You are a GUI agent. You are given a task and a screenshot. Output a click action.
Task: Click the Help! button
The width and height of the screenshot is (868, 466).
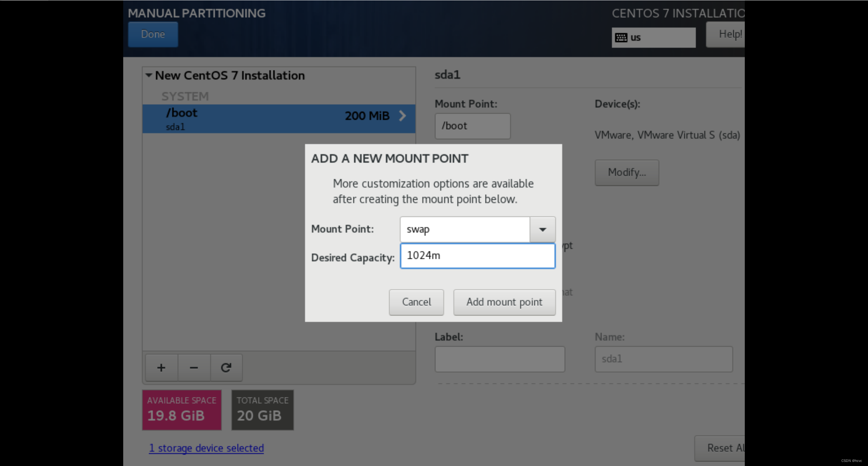tap(726, 34)
